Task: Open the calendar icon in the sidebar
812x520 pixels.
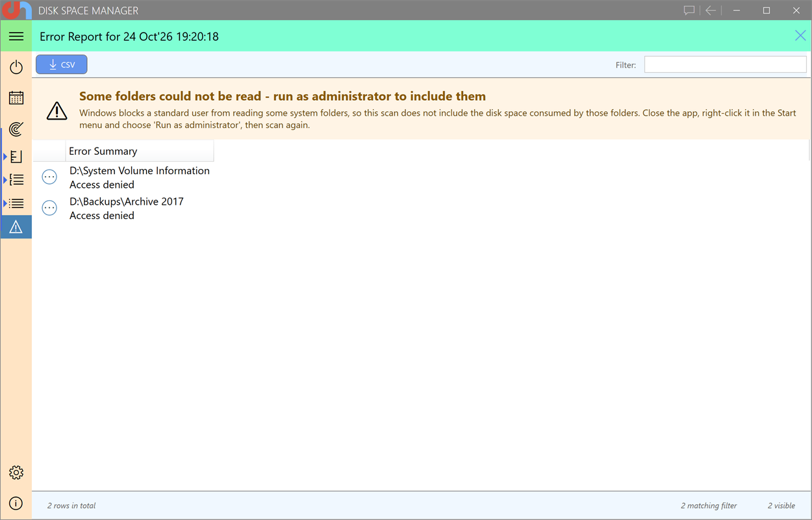Action: pos(16,98)
